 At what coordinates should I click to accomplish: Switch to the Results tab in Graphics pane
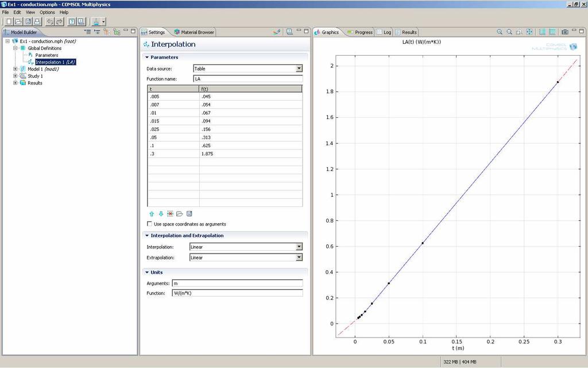coord(406,32)
